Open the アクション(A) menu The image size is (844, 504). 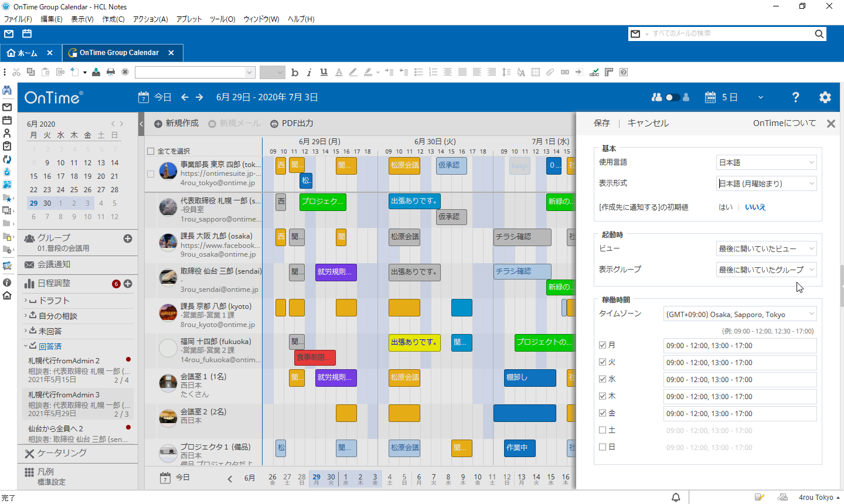click(x=150, y=19)
